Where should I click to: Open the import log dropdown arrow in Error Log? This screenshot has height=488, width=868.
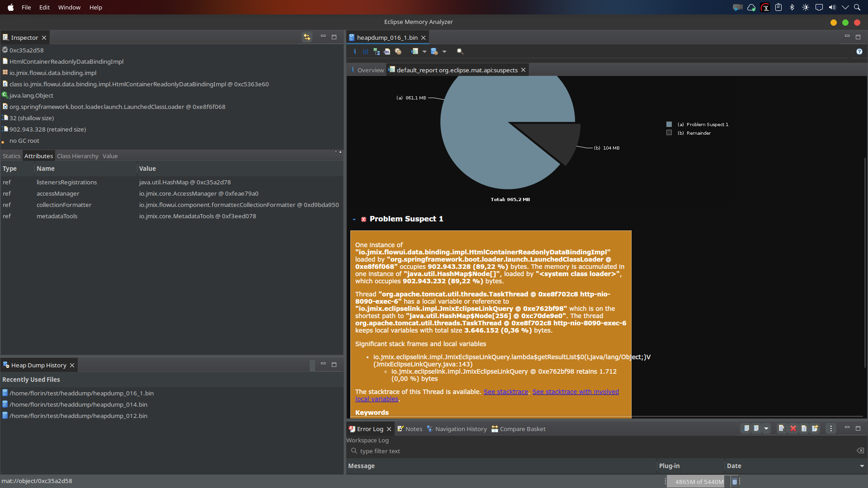[x=766, y=428]
